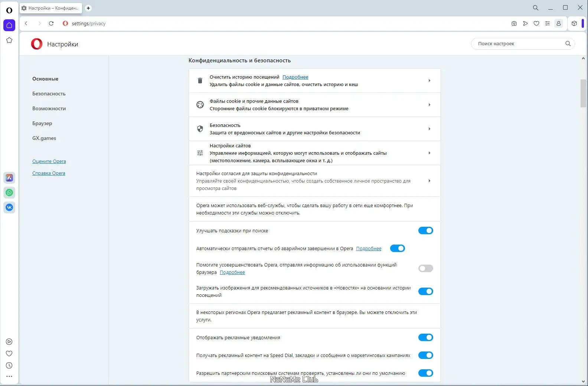Expand Очистить историю посещений arrow
588x386 pixels.
click(429, 81)
